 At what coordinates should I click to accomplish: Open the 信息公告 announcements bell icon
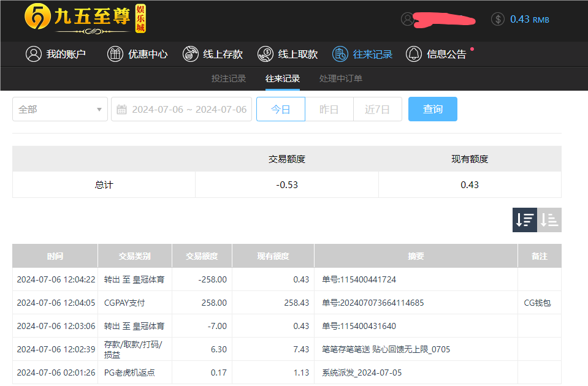click(x=413, y=54)
